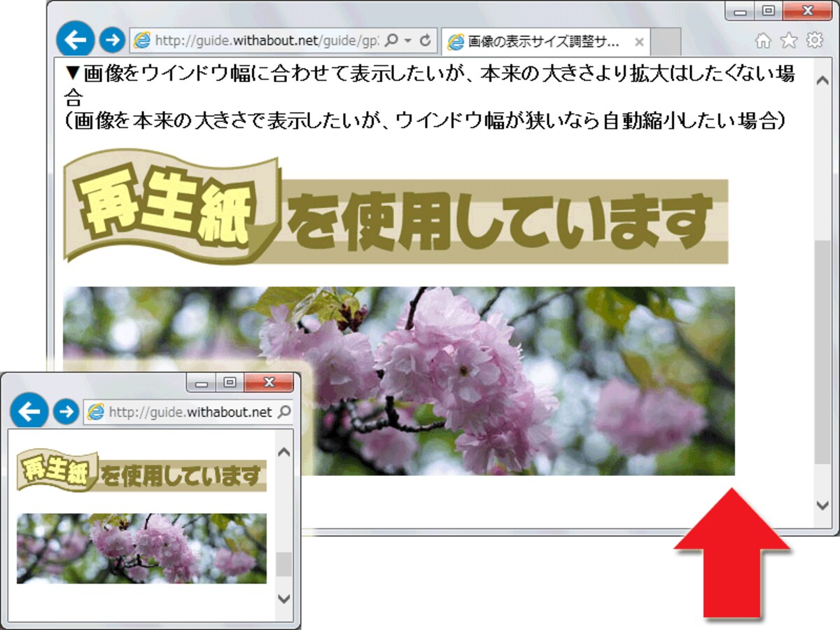Screen dimensions: 840x630
Task: Open the address bar dropdown arrow in large window
Action: 408,42
